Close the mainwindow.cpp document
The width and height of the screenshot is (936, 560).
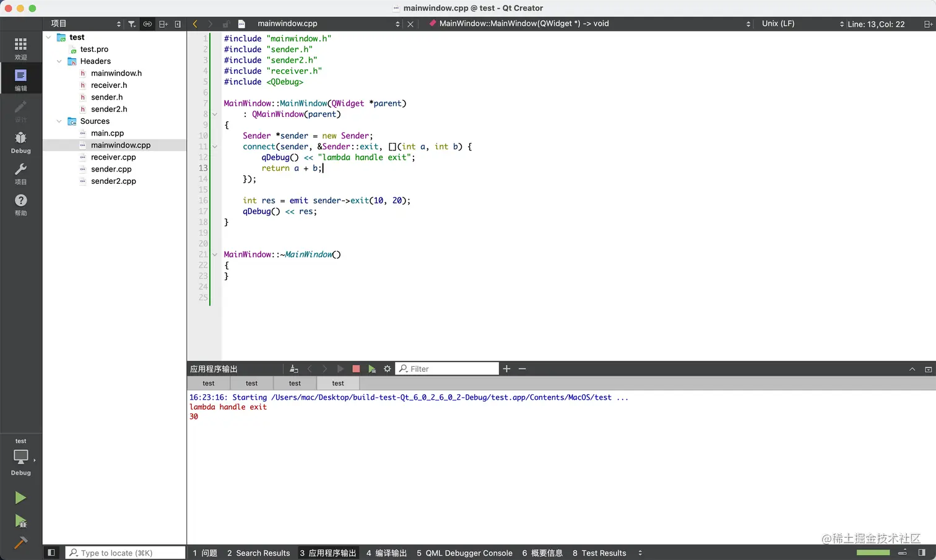[410, 24]
